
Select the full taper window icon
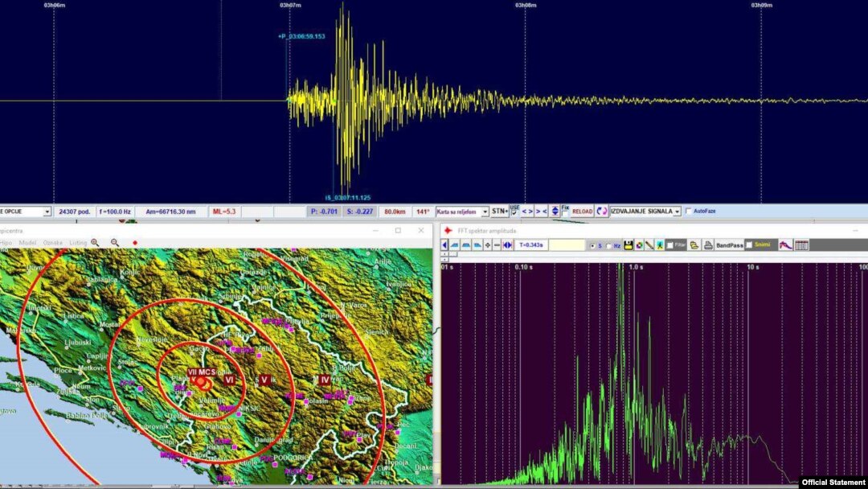point(466,244)
